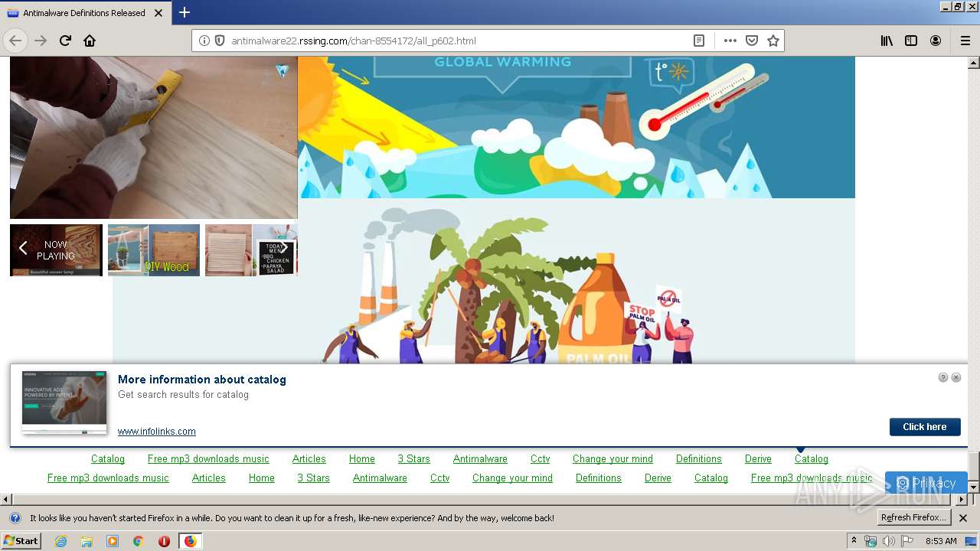This screenshot has height=551, width=980.
Task: Show hidden system tray icons
Action: pyautogui.click(x=854, y=541)
